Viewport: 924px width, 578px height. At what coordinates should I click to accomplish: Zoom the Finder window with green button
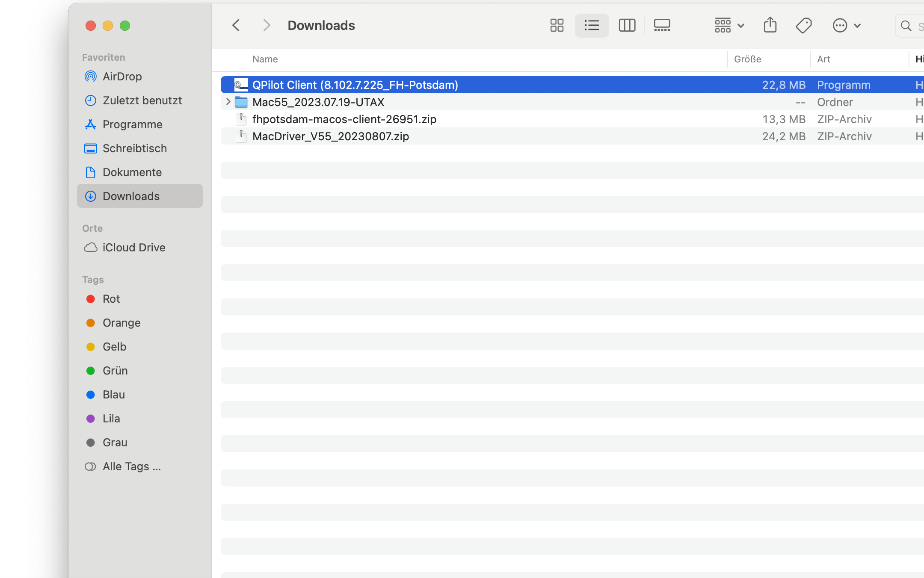click(x=124, y=26)
